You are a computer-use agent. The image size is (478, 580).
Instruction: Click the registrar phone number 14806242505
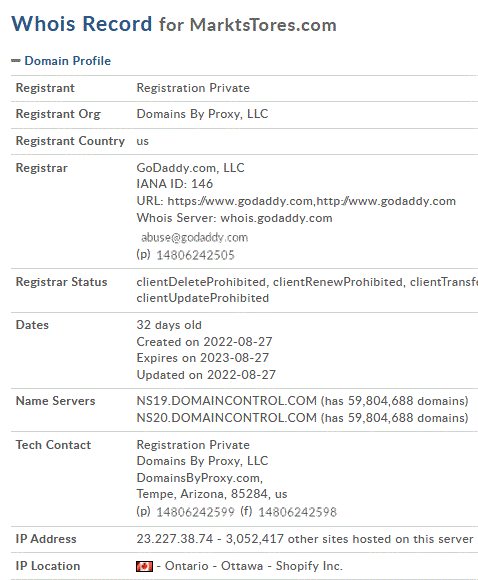[195, 255]
